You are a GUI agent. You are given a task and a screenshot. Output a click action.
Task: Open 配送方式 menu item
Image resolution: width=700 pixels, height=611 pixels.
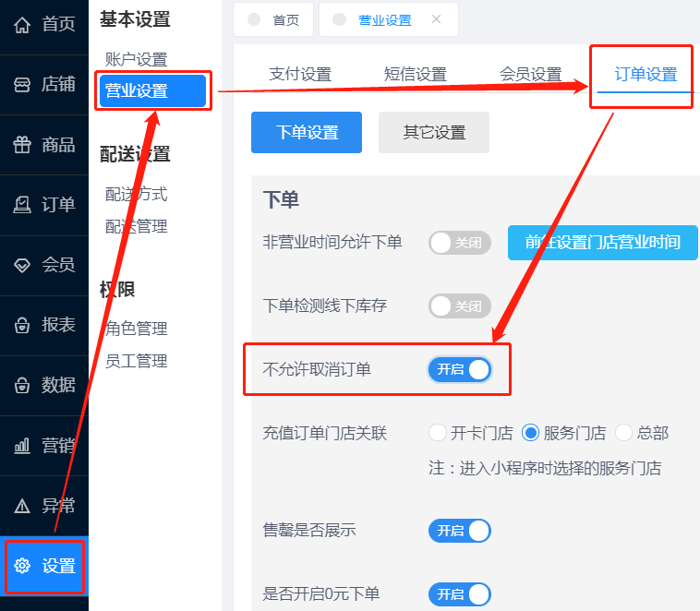pyautogui.click(x=136, y=194)
